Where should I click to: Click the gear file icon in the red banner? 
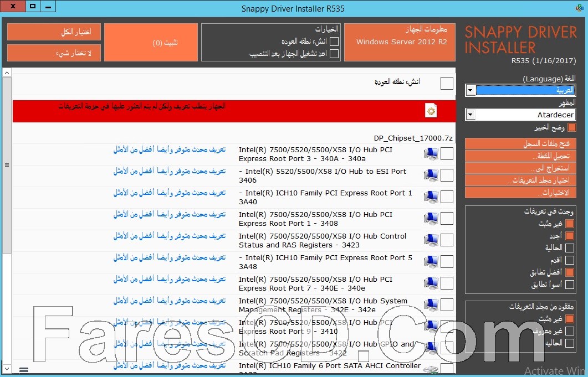click(x=431, y=111)
